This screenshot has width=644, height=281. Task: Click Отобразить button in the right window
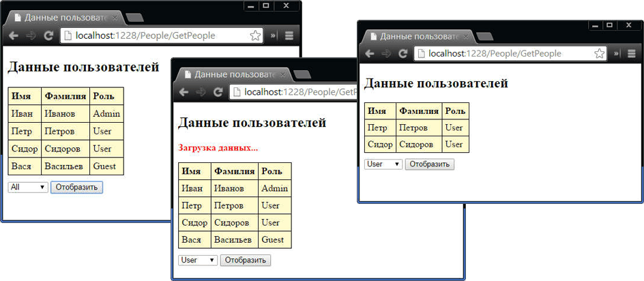pos(430,164)
